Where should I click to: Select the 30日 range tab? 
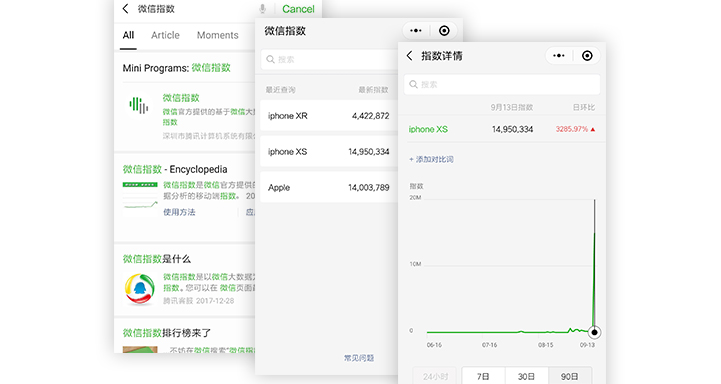tap(526, 376)
